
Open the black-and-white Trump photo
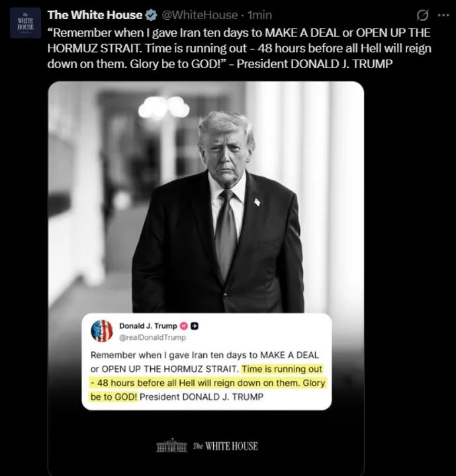click(206, 197)
